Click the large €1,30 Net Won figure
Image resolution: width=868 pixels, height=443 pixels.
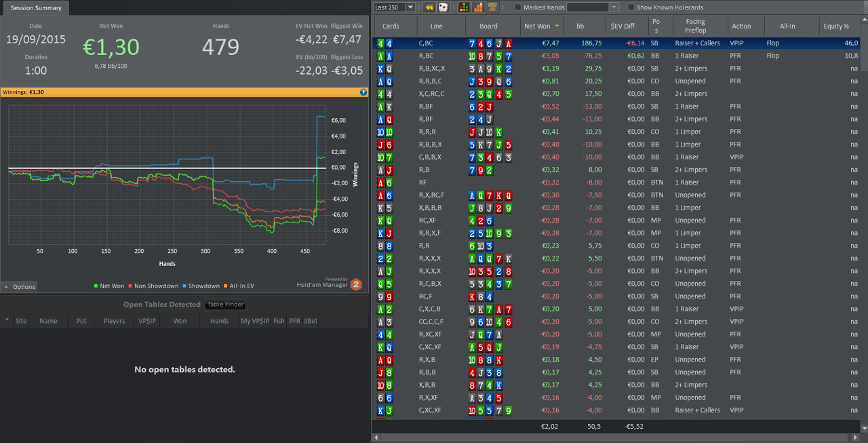(111, 47)
